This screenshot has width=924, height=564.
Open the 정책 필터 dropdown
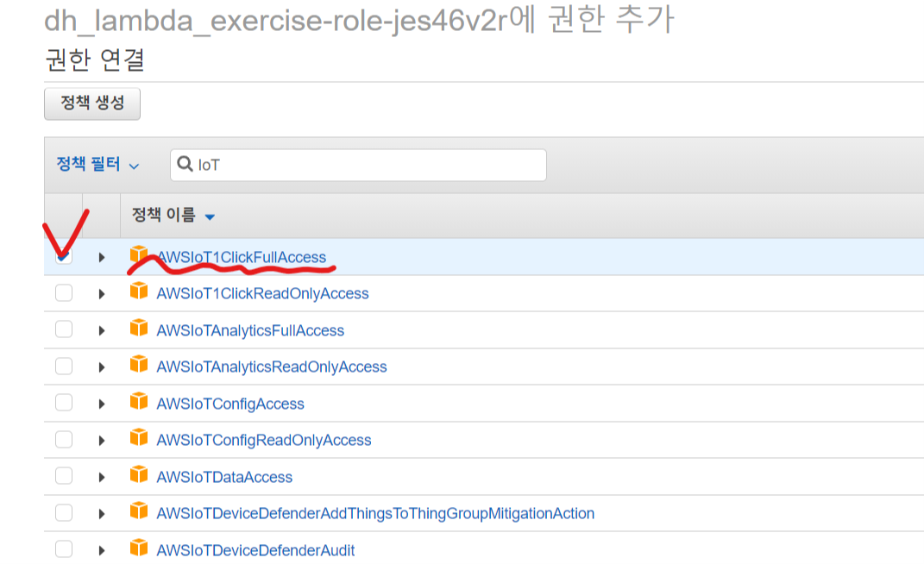97,164
